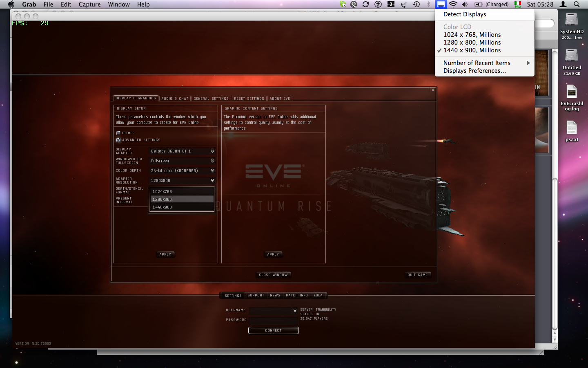The image size is (588, 368).
Task: Click the green clock status icon in menu bar
Action: (x=343, y=4)
